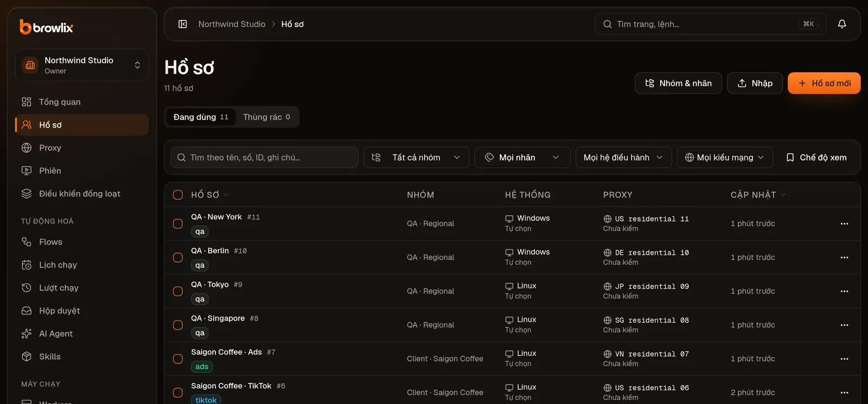Screen dimensions: 868x404
Task: Open AI Agent page
Action: 82,333
